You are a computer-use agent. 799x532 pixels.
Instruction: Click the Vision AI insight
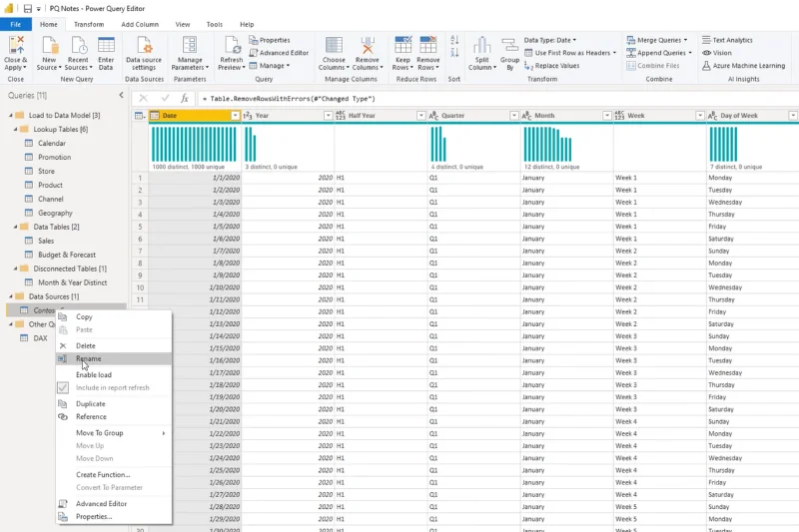pos(717,53)
